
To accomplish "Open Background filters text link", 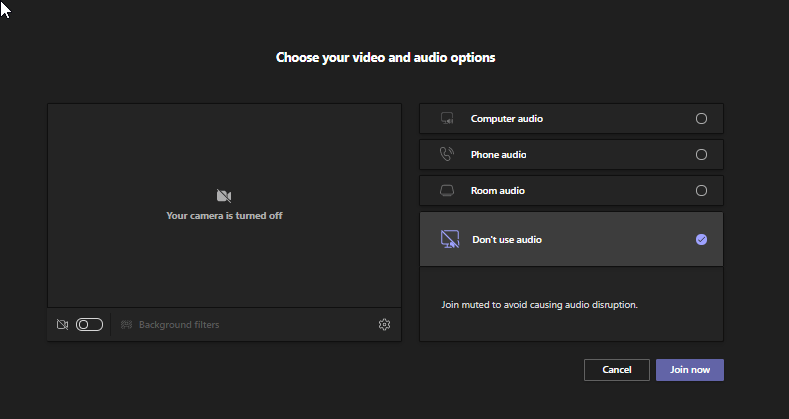I will 179,324.
